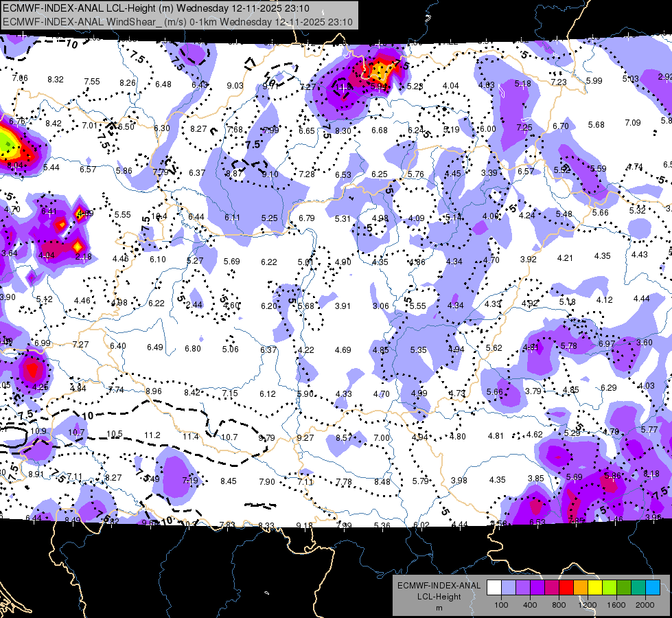
Task: Click the legend tick label 1600
Action: tap(616, 605)
